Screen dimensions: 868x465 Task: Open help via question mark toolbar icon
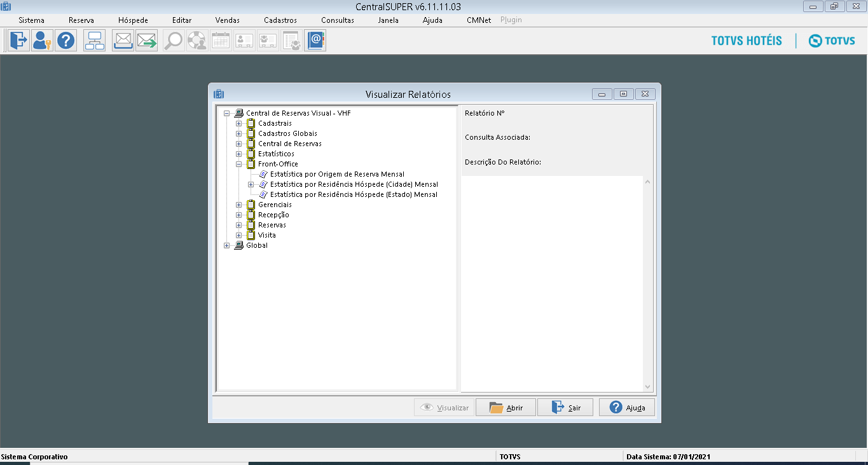65,41
